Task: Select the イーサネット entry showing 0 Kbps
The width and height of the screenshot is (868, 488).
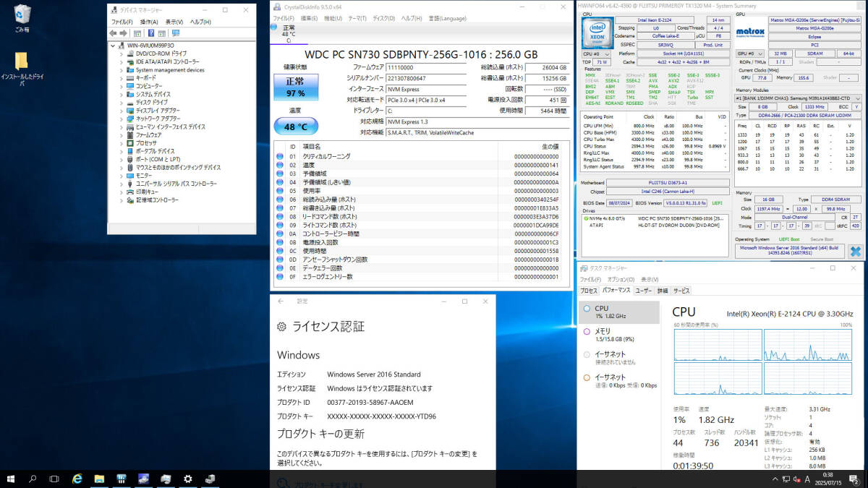Action: click(x=619, y=381)
